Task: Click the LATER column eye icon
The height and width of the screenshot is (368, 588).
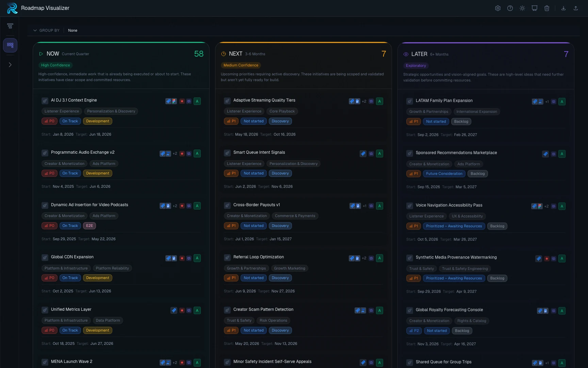Action: coord(406,54)
